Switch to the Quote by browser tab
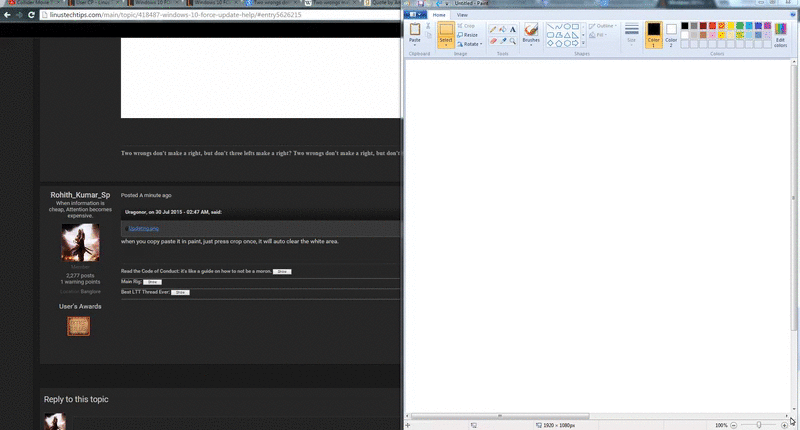Viewport: 800px width, 430px height. click(384, 3)
